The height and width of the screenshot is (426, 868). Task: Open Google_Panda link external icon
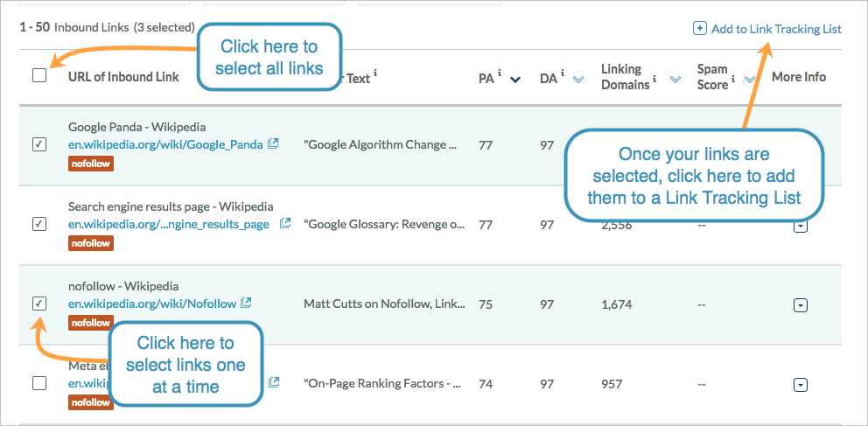click(x=273, y=143)
